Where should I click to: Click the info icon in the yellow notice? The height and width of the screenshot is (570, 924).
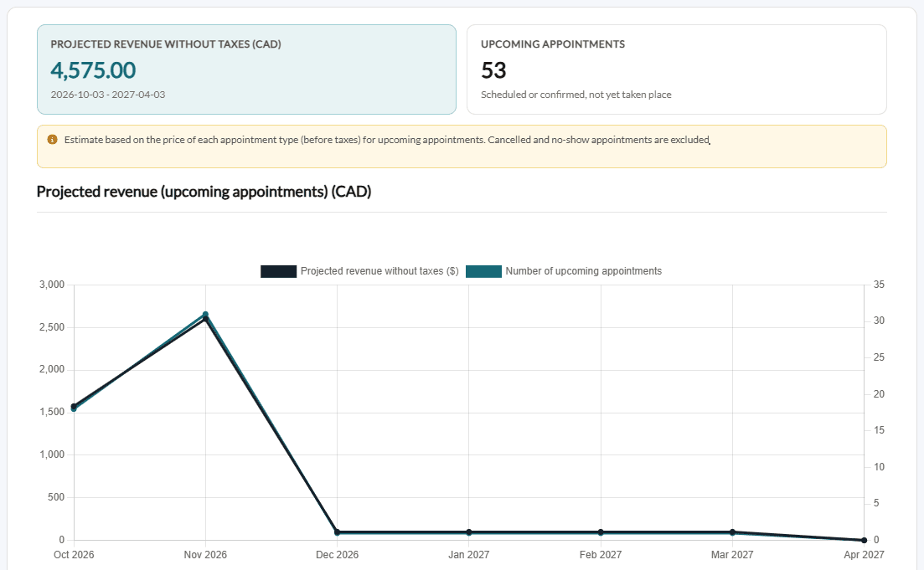click(x=53, y=140)
